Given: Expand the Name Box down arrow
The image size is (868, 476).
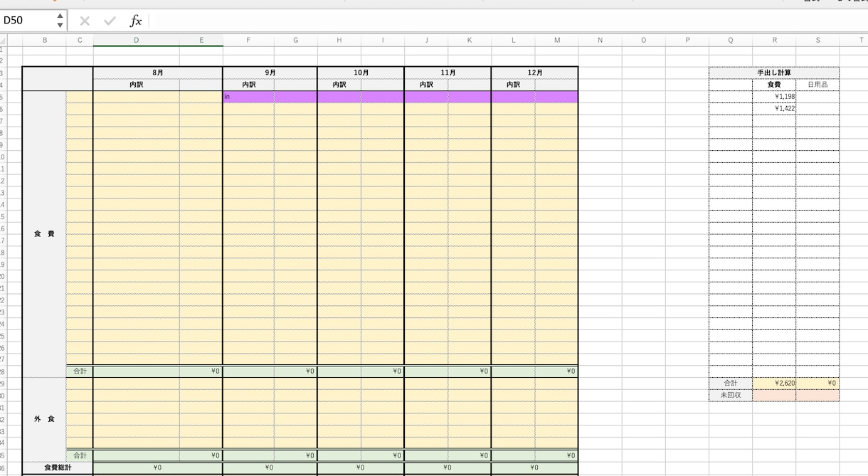Looking at the screenshot, I should point(60,26).
